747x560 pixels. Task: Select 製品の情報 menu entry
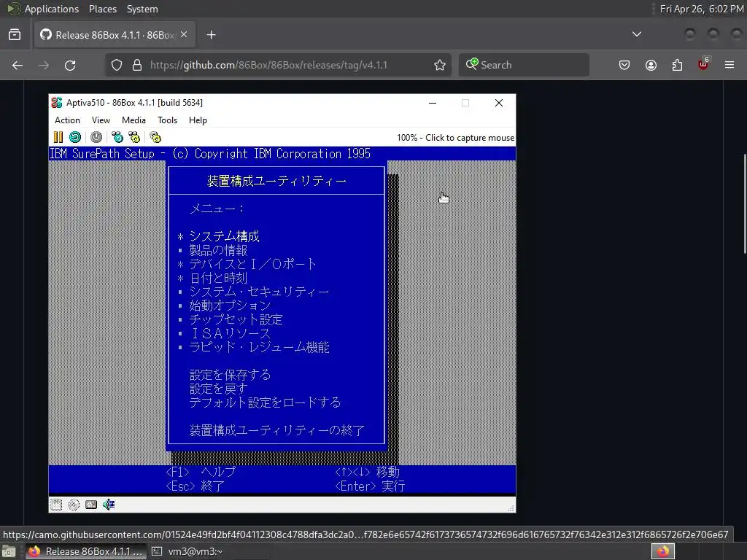tap(218, 250)
